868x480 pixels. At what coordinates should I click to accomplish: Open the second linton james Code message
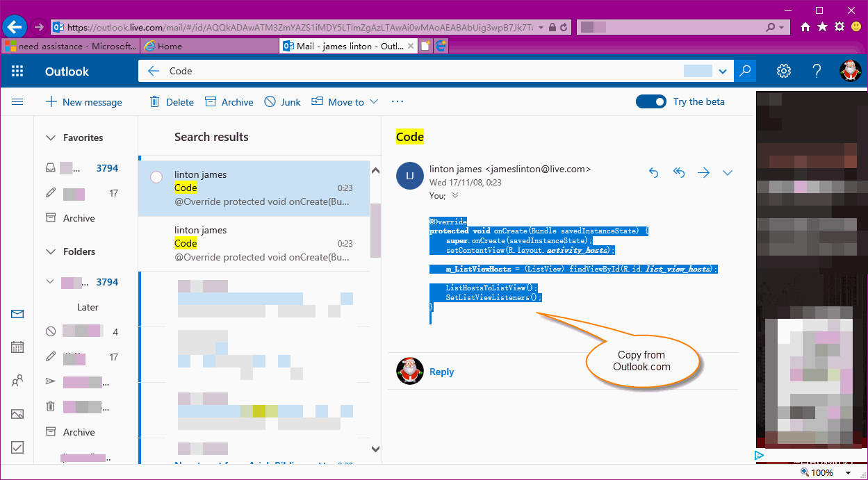[x=254, y=243]
